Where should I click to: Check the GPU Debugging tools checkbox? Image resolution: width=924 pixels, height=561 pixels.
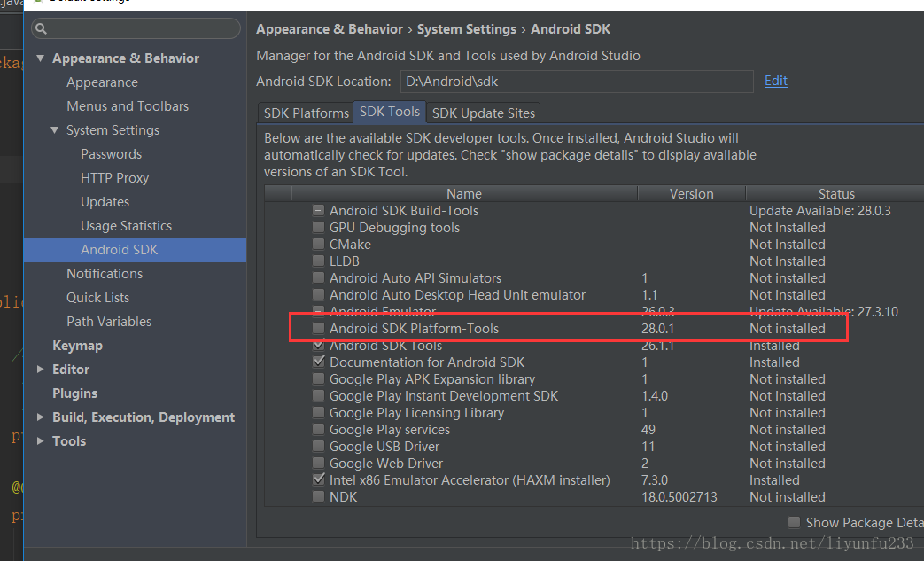(318, 228)
